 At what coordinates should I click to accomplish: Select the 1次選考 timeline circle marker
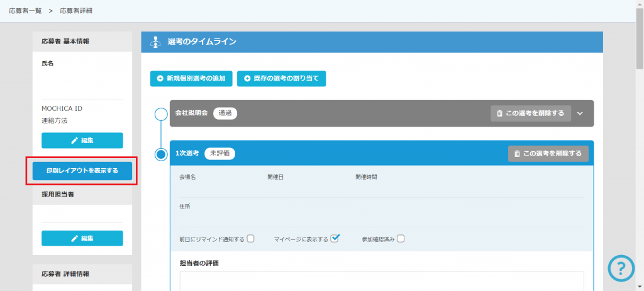pos(161,153)
